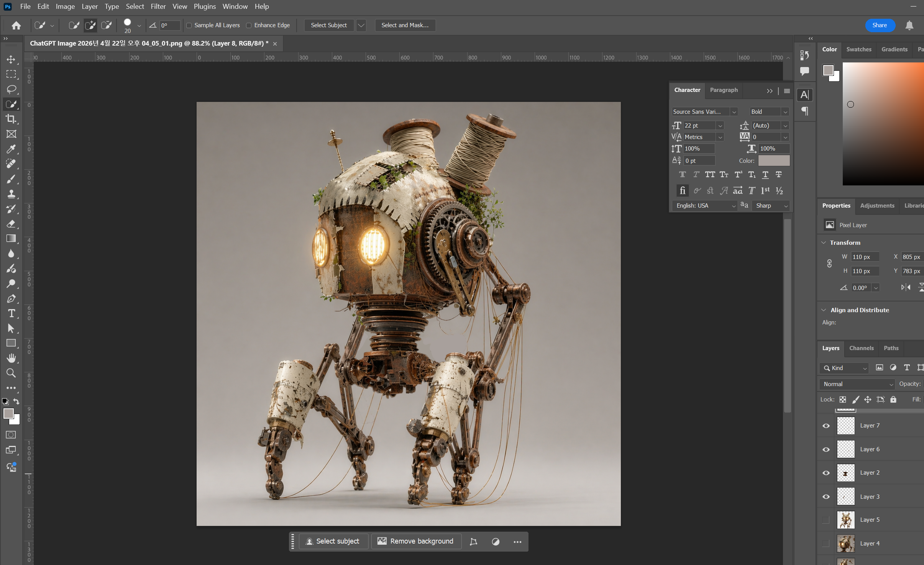The image size is (924, 565).
Task: Go to the Home screen icon
Action: (x=16, y=25)
